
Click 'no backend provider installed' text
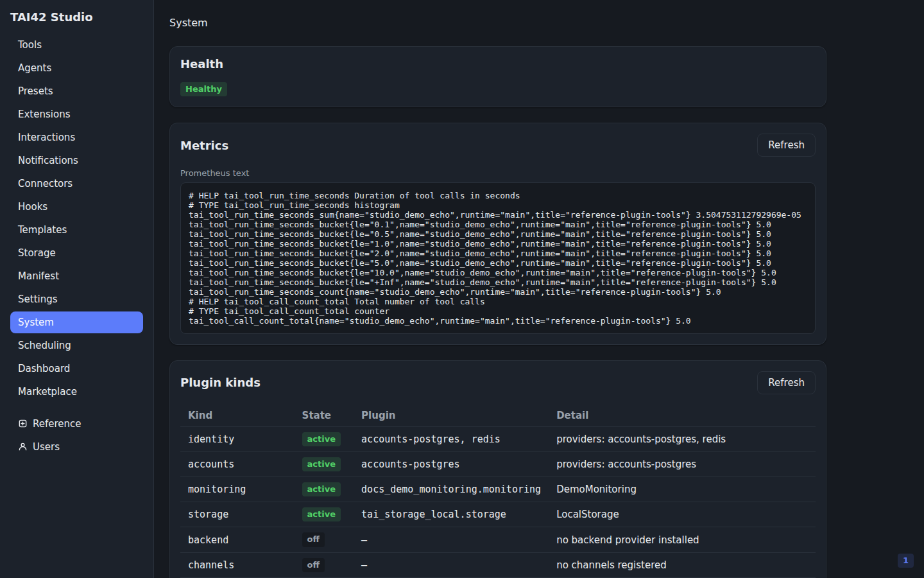pos(628,540)
